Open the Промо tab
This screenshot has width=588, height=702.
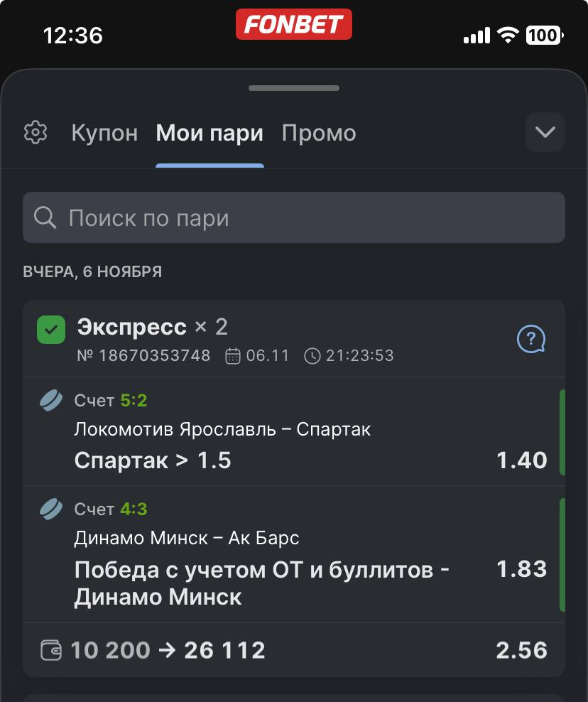(319, 133)
